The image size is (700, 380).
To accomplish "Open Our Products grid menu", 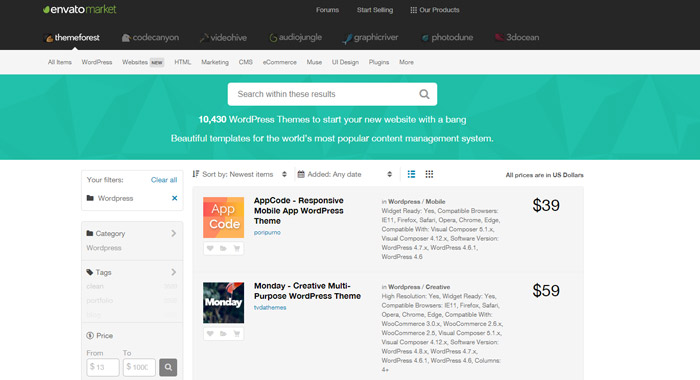I will [434, 10].
